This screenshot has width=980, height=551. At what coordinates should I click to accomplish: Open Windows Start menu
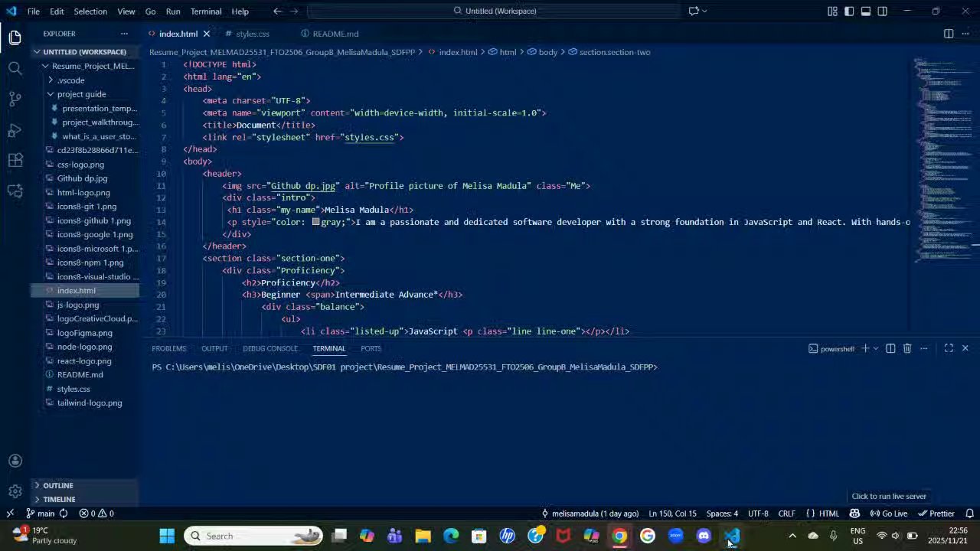click(x=167, y=536)
